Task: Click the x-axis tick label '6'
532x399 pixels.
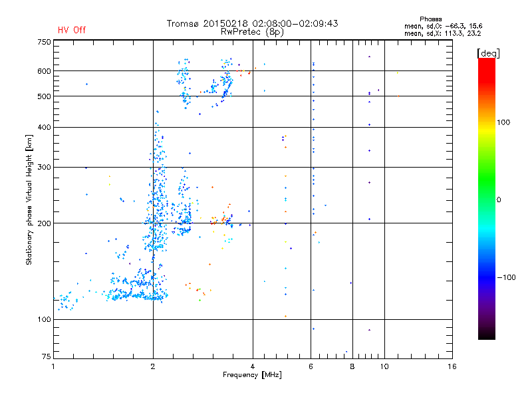Action: pos(311,366)
